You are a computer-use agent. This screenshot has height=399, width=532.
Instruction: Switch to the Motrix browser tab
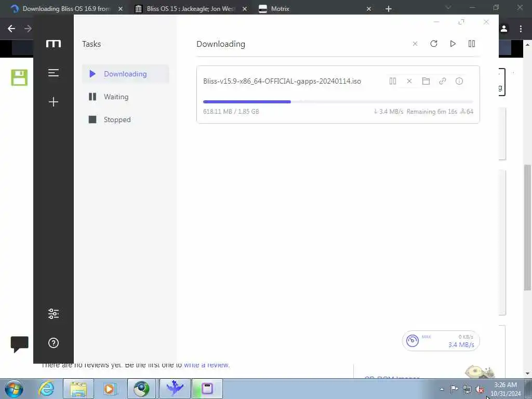point(314,9)
